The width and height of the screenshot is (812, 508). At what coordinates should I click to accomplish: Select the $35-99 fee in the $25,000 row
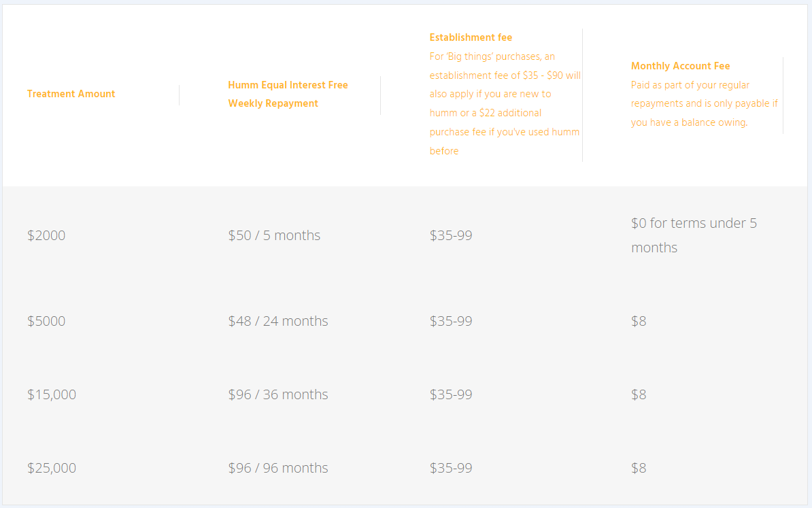tap(451, 468)
